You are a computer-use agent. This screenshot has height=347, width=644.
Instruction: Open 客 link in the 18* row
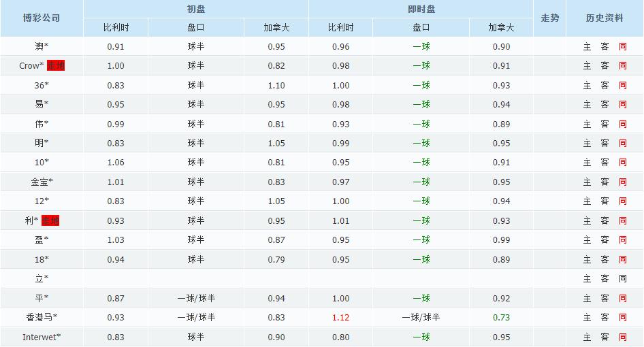(605, 259)
